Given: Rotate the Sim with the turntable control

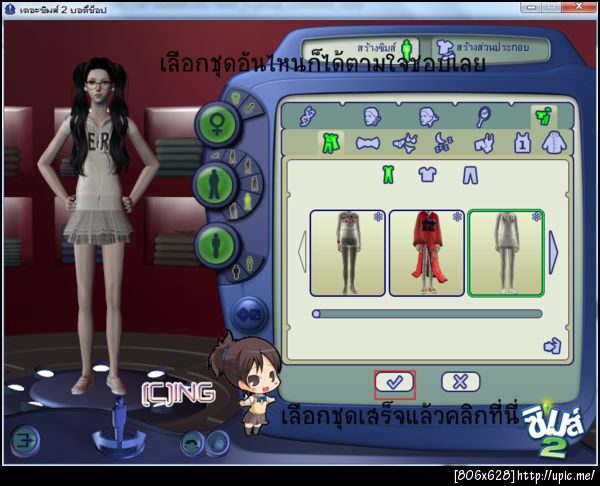Looking at the screenshot, I should pyautogui.click(x=119, y=431).
